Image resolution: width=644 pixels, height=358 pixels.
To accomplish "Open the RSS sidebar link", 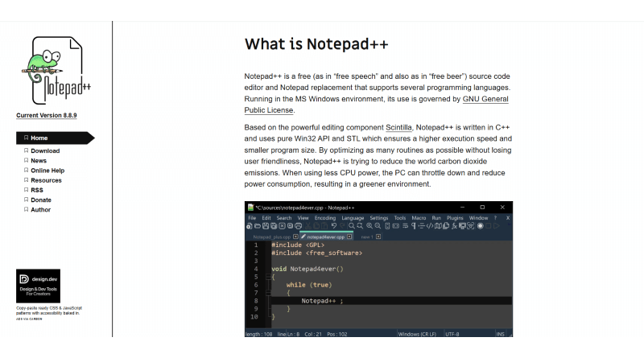I will coord(37,191).
